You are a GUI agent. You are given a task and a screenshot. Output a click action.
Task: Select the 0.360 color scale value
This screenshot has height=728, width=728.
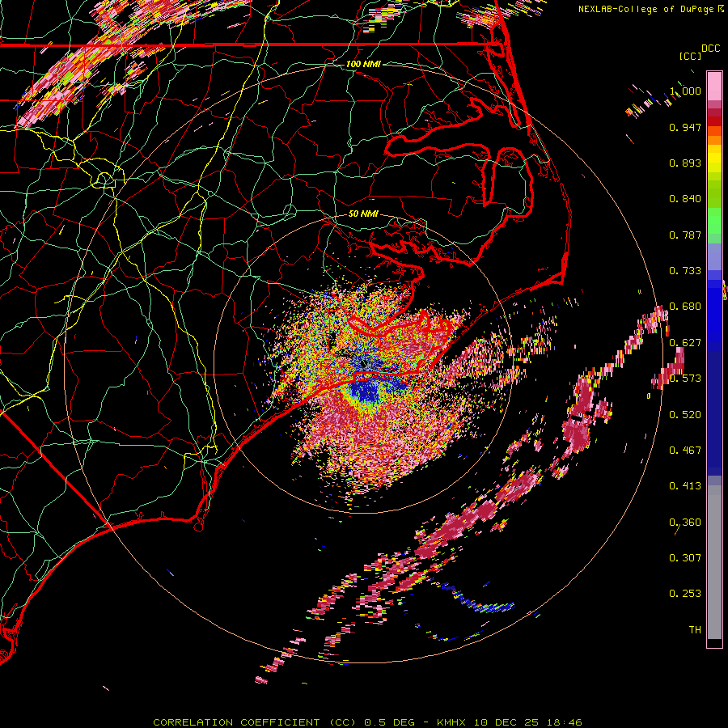[x=685, y=523]
